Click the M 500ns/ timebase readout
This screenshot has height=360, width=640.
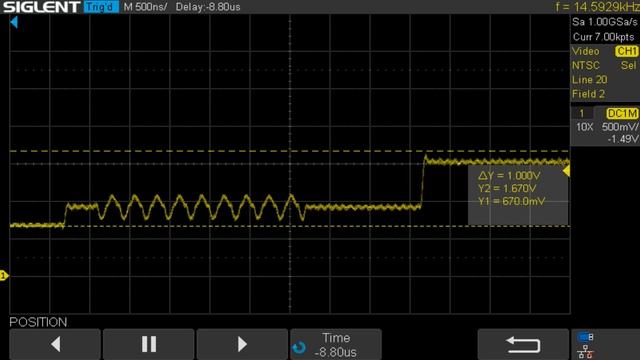(x=145, y=7)
